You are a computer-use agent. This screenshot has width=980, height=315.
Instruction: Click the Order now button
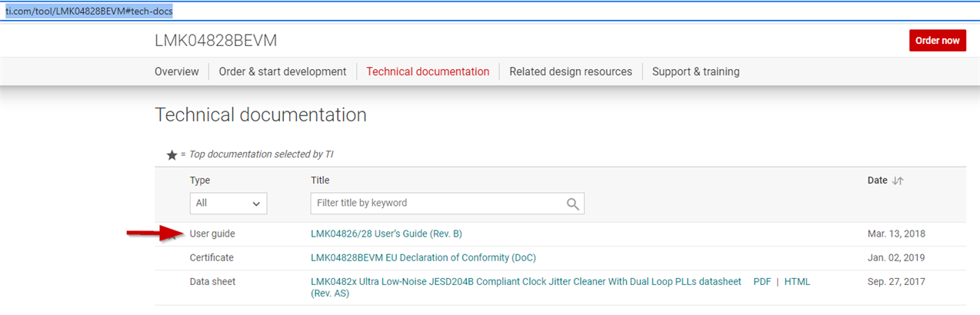(x=938, y=41)
